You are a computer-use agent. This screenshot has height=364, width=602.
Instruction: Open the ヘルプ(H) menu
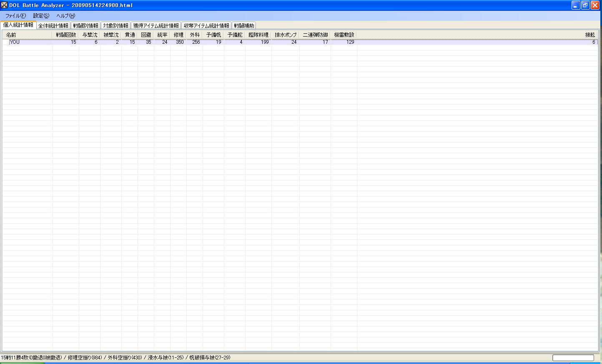click(65, 16)
